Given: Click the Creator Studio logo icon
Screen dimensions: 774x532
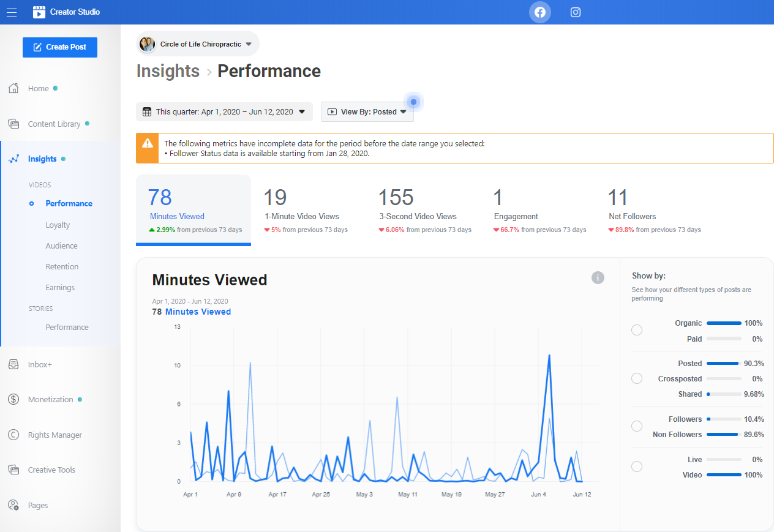Looking at the screenshot, I should [39, 12].
